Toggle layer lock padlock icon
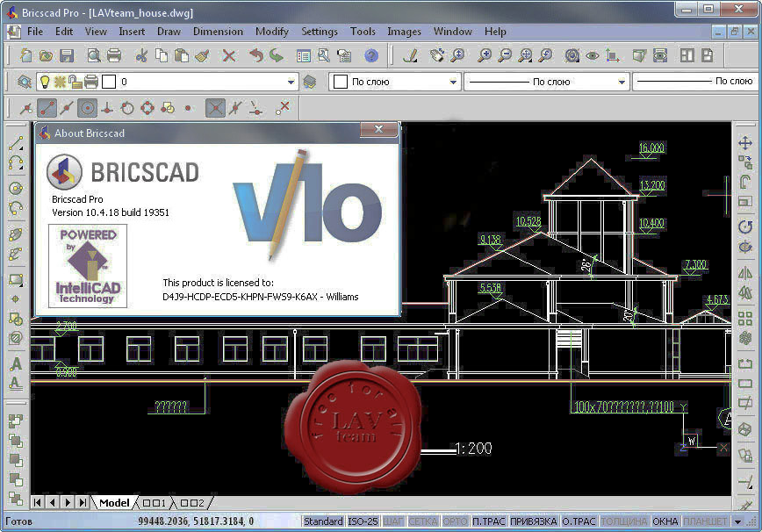The width and height of the screenshot is (762, 532). (75, 82)
